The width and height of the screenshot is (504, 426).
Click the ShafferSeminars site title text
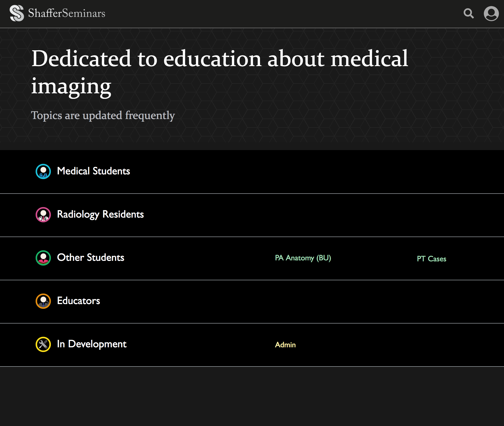point(67,13)
